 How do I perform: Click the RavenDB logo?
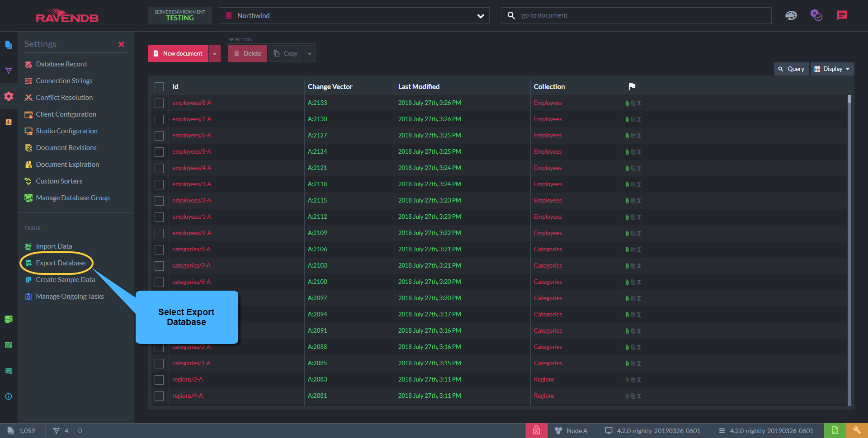pos(67,16)
